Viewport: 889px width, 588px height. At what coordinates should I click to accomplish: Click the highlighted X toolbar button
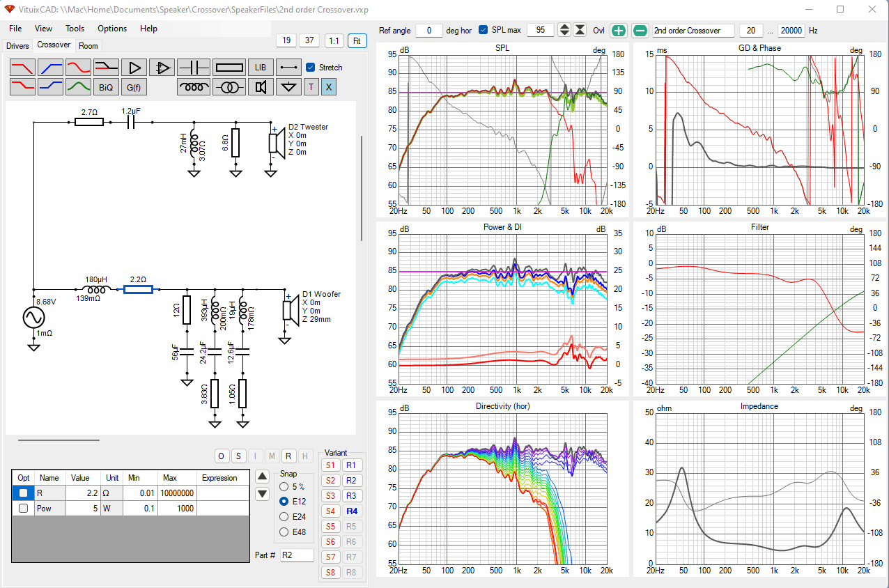329,87
